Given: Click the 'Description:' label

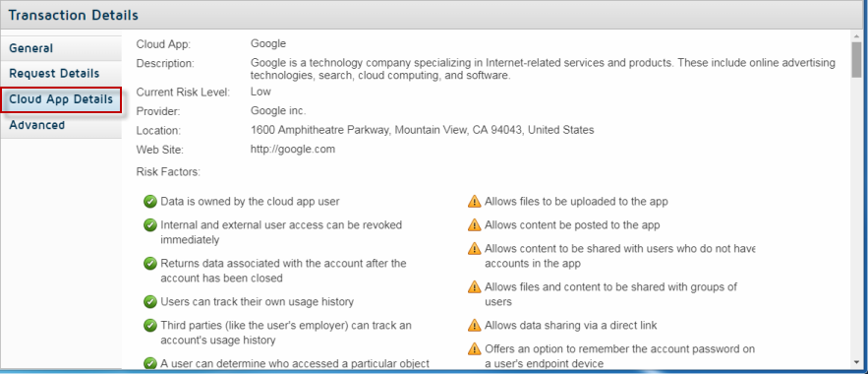Looking at the screenshot, I should 165,63.
